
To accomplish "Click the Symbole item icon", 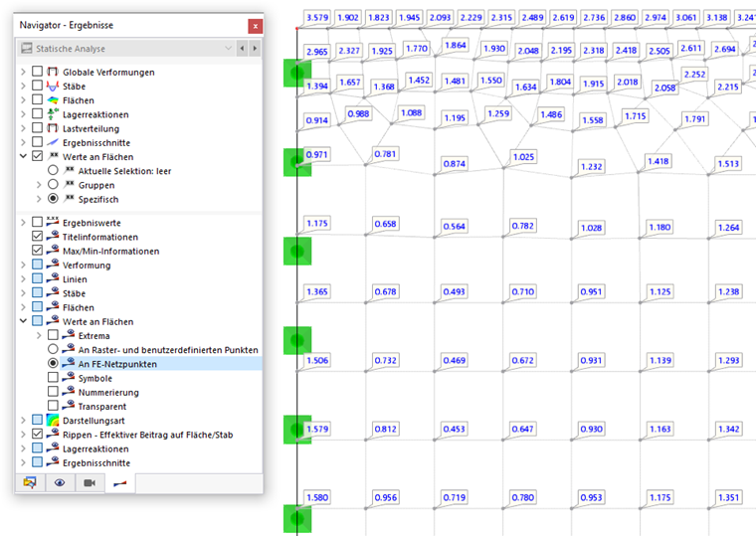I will tap(69, 378).
